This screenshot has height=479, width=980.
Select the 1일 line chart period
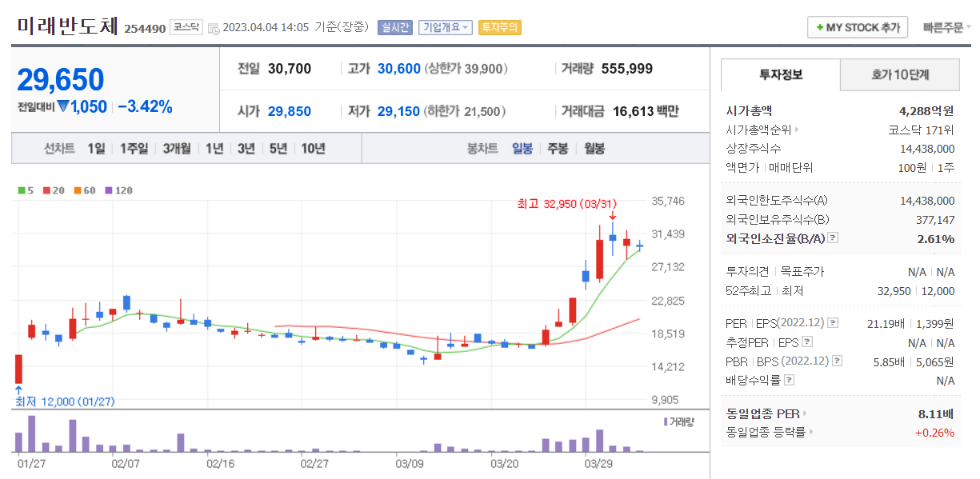click(96, 148)
